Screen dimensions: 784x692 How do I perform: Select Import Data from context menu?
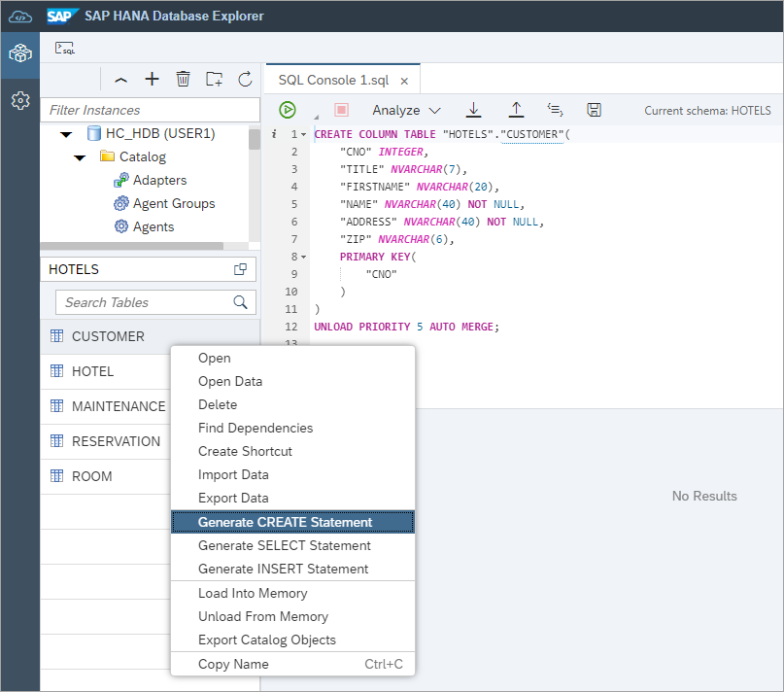[x=292, y=474]
